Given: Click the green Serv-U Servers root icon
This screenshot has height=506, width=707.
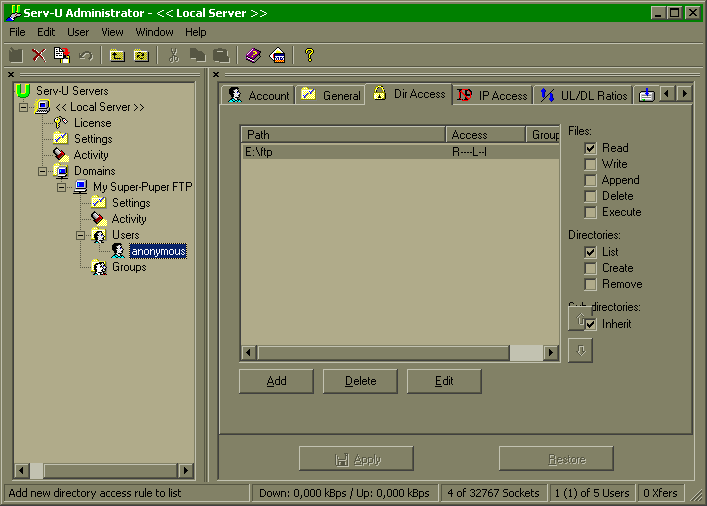Looking at the screenshot, I should pos(23,91).
